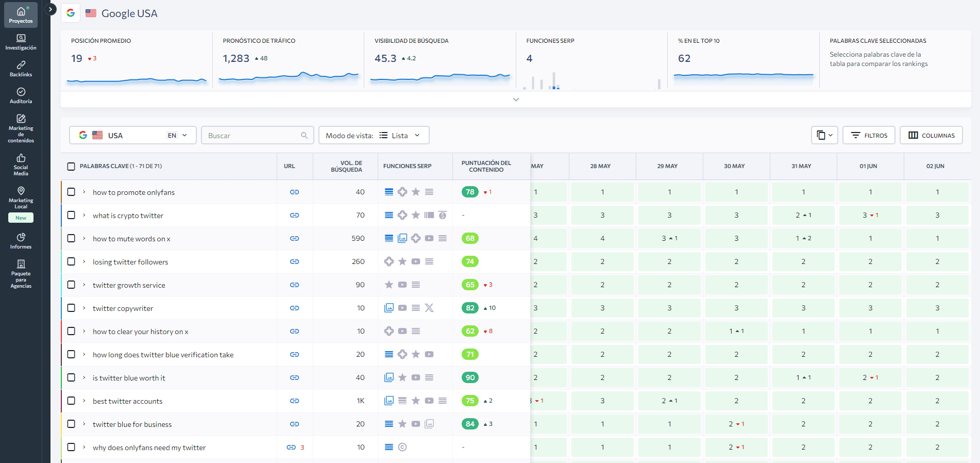Open the Informes sidebar section
The image size is (980, 463).
click(21, 241)
